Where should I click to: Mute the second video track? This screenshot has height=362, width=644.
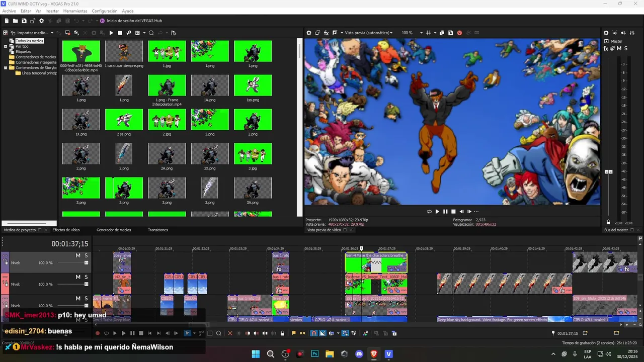point(78,277)
